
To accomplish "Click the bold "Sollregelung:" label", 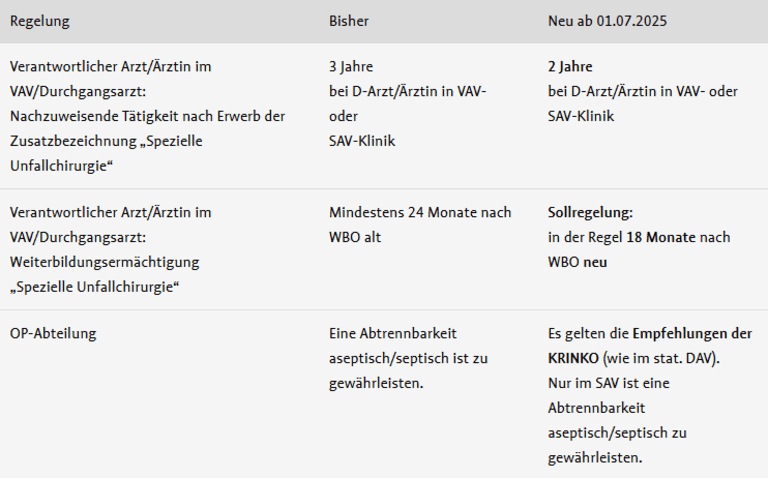I will (591, 212).
